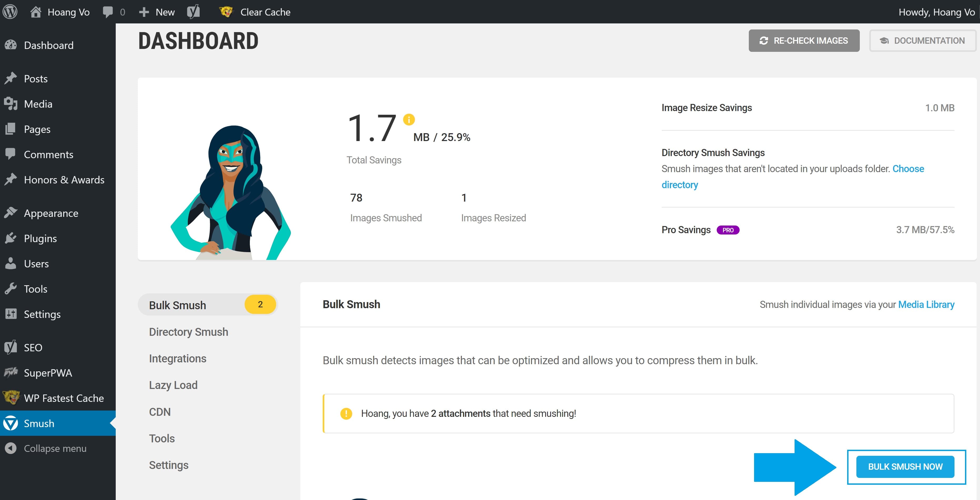
Task: Click the 3.7 MB/57.5% Pro Savings value
Action: 925,229
